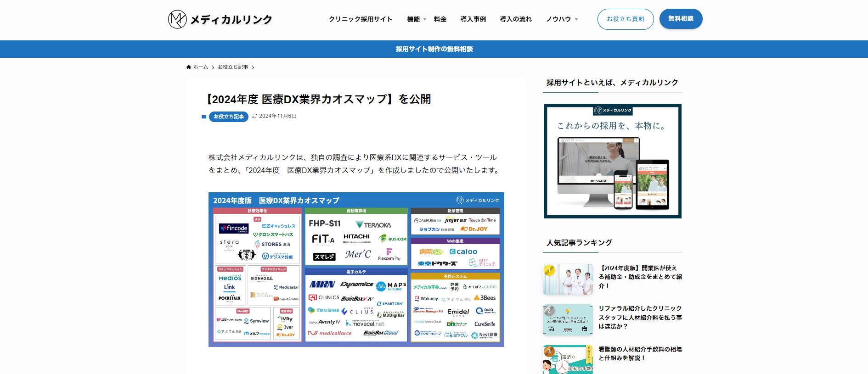Open これからの採用を、本物に。 sidebar banner
Screen dimensions: 868x374
(x=613, y=161)
